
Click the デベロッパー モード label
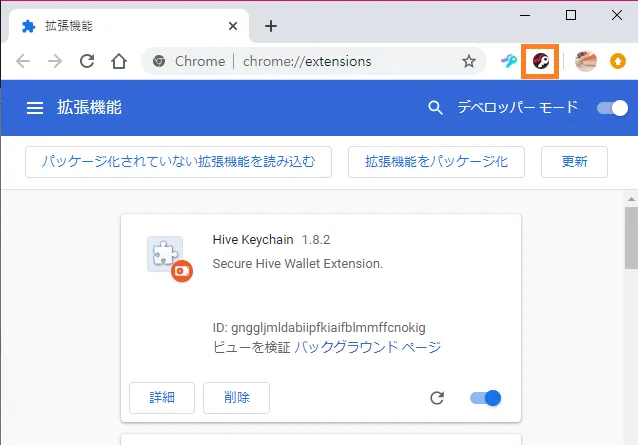click(518, 107)
